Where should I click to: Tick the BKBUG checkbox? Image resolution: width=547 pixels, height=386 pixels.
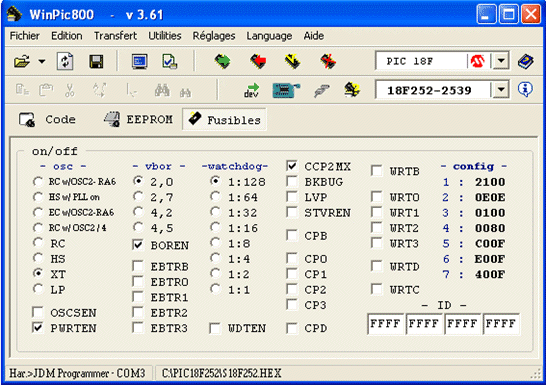292,181
